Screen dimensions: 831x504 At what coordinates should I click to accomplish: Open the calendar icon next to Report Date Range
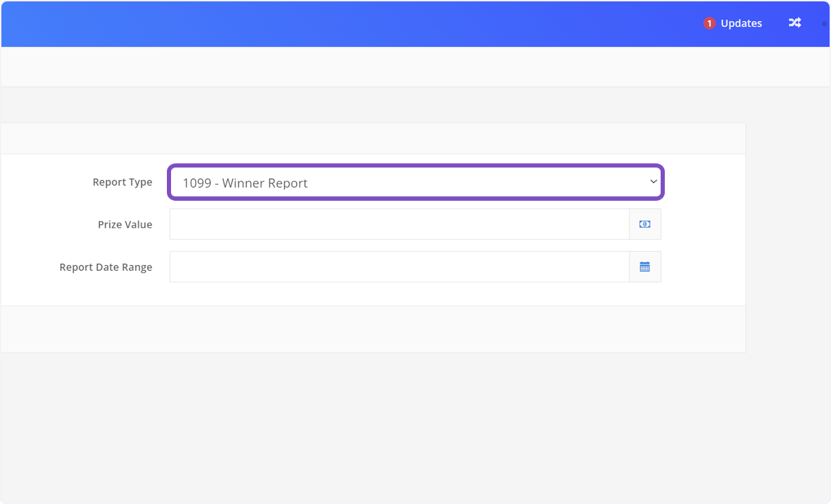click(645, 267)
